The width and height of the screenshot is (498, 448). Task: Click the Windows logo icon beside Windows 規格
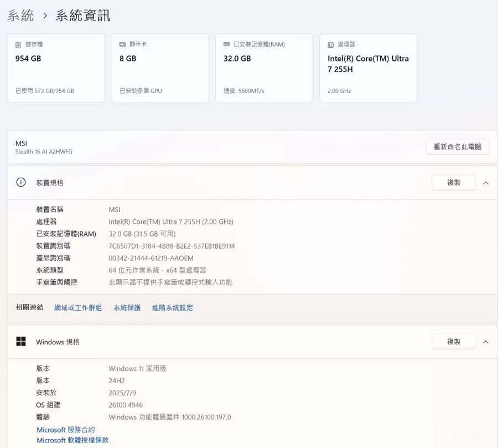[21, 342]
